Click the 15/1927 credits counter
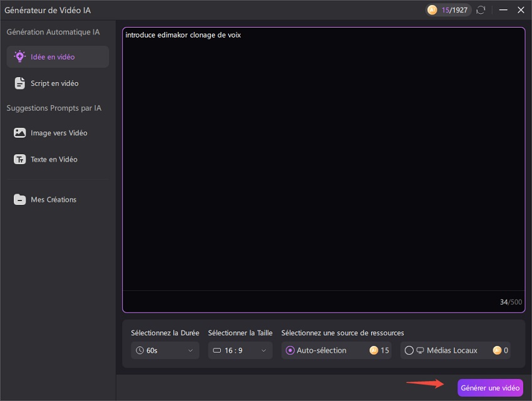Viewport: 532px width, 401px height. (448, 10)
